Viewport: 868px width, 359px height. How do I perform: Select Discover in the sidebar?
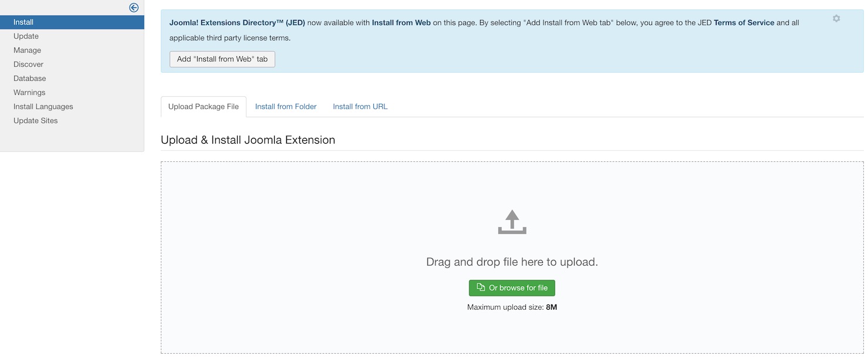(x=28, y=65)
